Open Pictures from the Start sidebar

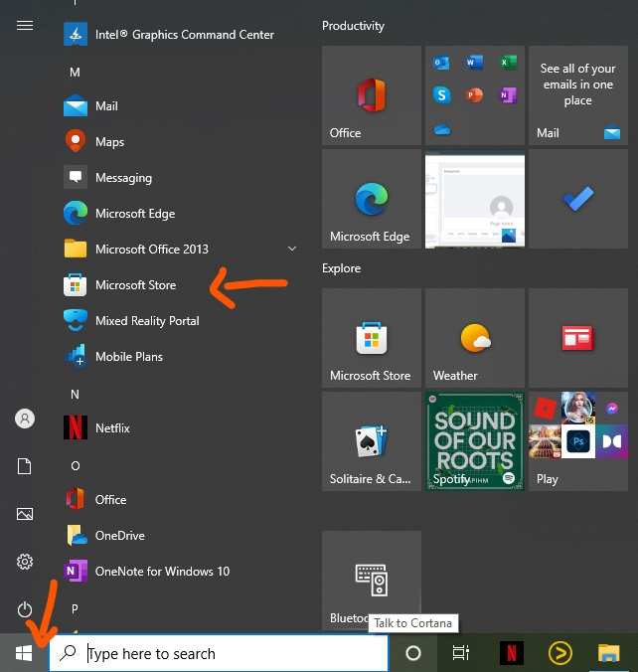[x=25, y=513]
